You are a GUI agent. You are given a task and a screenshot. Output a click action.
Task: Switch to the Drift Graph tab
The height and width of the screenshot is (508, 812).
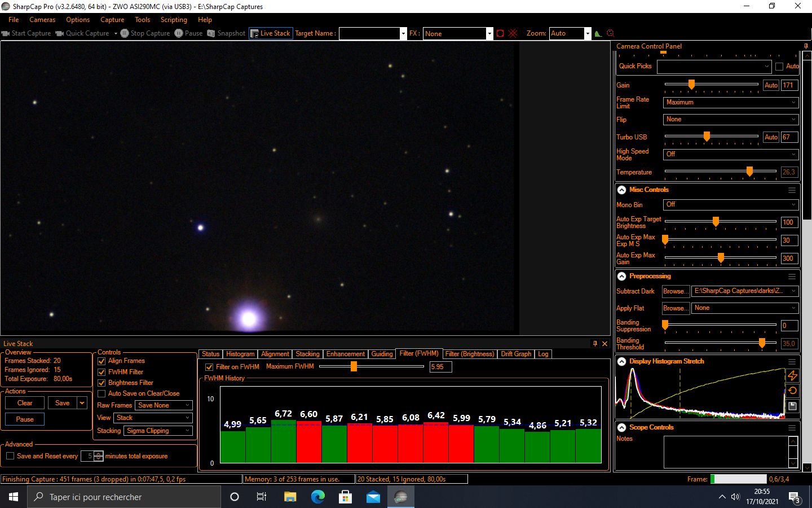click(516, 354)
